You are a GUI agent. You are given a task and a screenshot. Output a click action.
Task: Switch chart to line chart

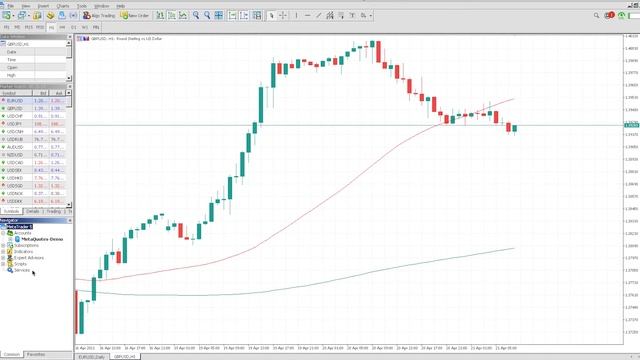click(x=183, y=16)
